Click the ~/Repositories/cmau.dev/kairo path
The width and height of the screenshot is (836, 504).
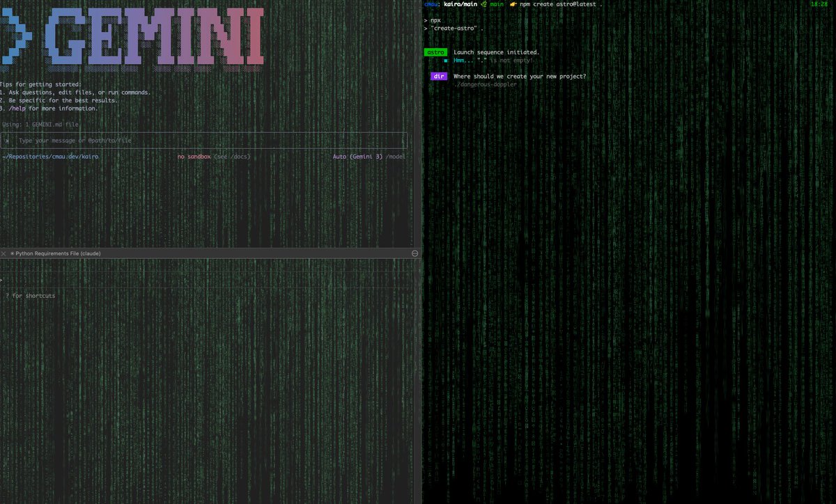[x=49, y=157]
